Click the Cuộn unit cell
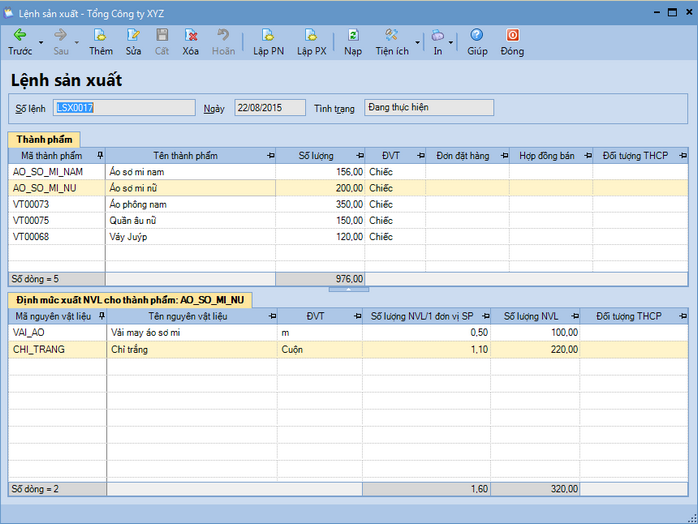Viewport: 698px width, 524px height. pyautogui.click(x=320, y=349)
